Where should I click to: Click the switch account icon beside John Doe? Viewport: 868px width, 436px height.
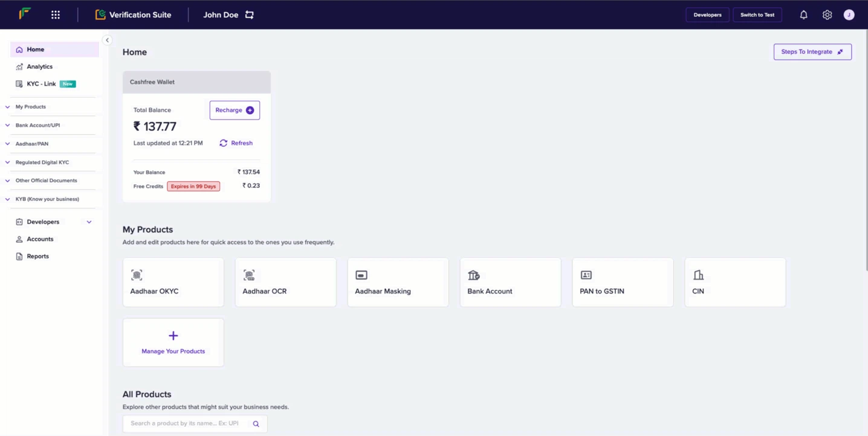click(x=249, y=14)
